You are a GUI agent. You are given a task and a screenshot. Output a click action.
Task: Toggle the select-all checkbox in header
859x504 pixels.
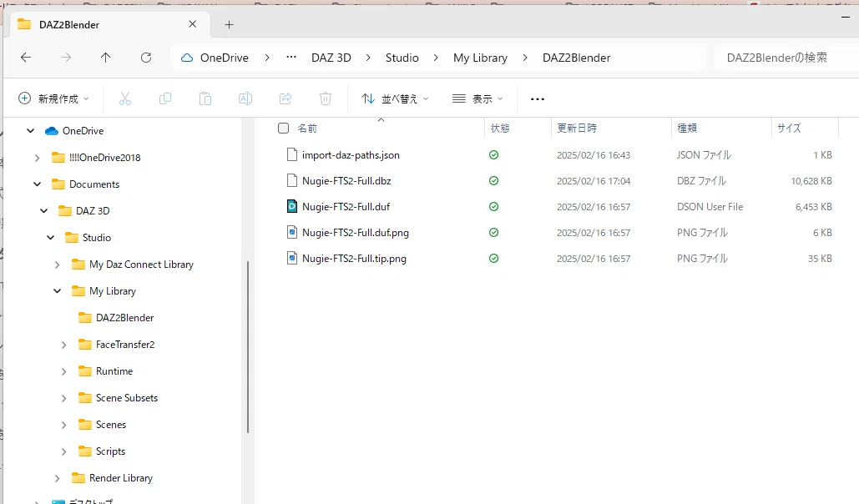click(x=283, y=129)
